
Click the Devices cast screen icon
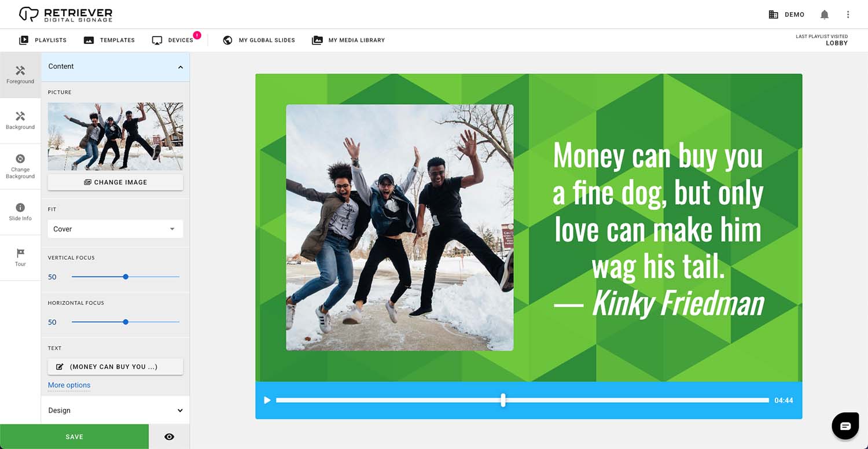tap(157, 40)
